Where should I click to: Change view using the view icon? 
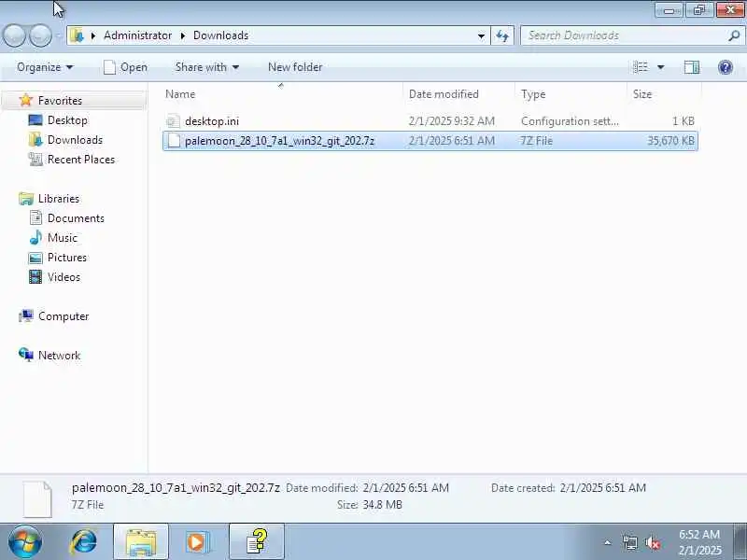pos(641,67)
